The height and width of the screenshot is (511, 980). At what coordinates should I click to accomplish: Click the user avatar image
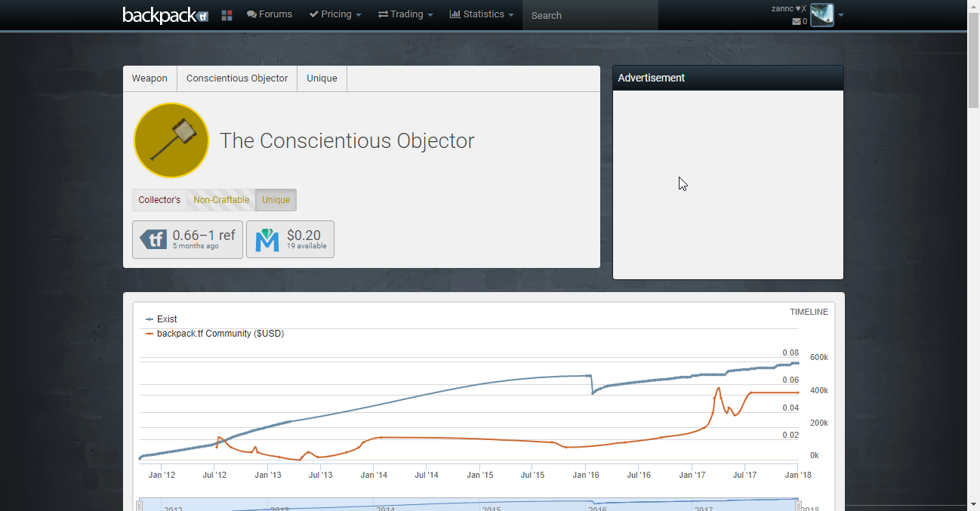[x=821, y=15]
